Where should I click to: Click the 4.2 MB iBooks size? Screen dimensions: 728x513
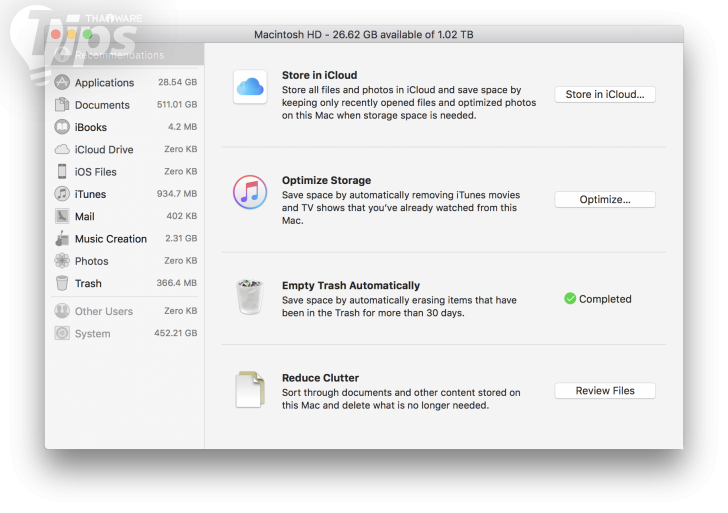[x=182, y=127]
